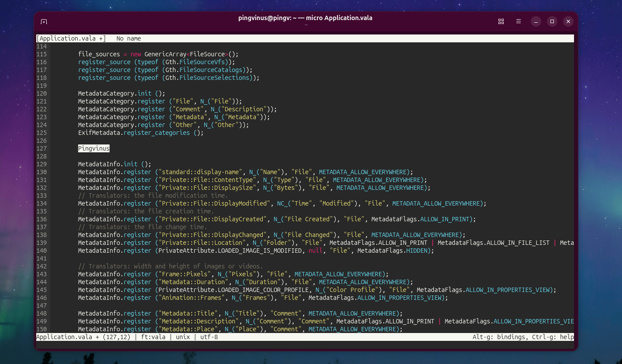Viewport: 622px width, 364px height.
Task: Click 'NC_' function call on line 134
Action: (282, 203)
